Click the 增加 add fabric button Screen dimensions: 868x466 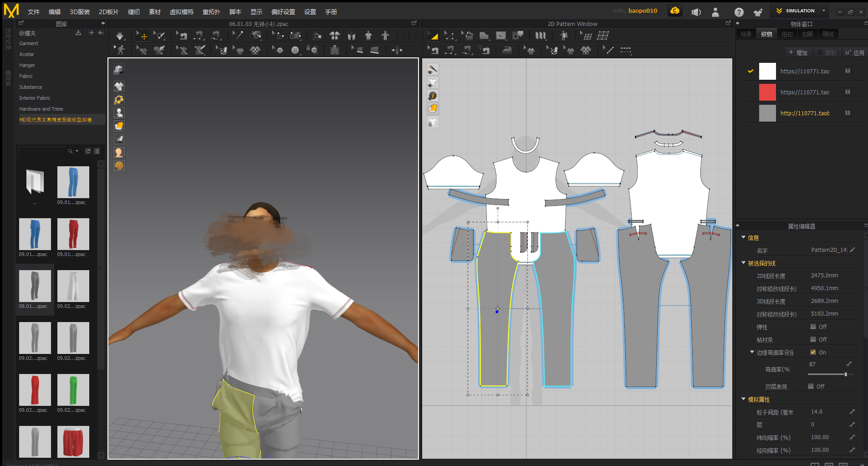point(798,53)
